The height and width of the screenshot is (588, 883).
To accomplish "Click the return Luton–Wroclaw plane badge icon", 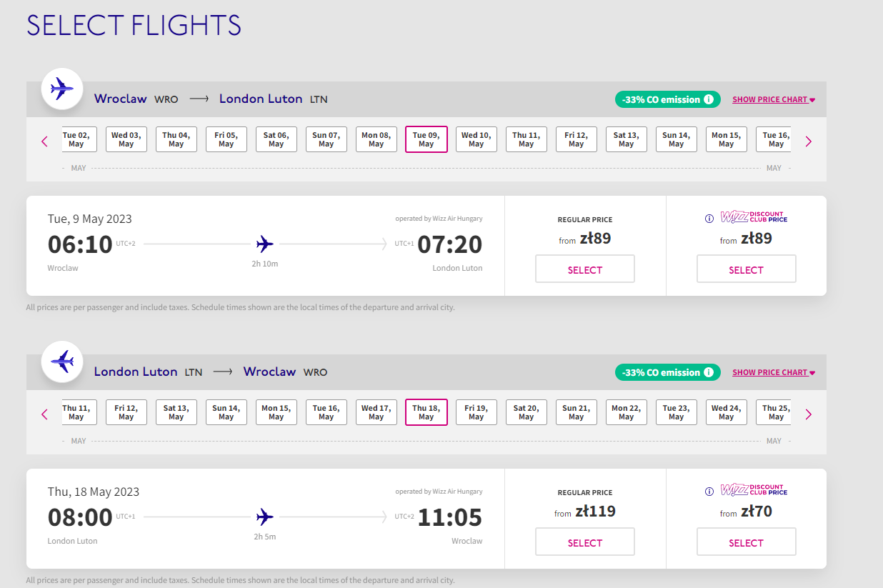I will point(61,362).
